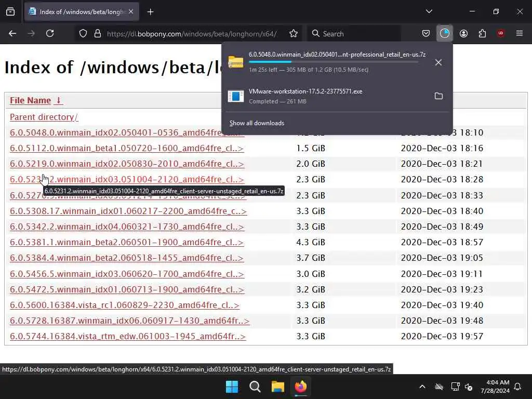Open Firefox View in tab bar
The width and height of the screenshot is (532, 399).
click(x=10, y=12)
